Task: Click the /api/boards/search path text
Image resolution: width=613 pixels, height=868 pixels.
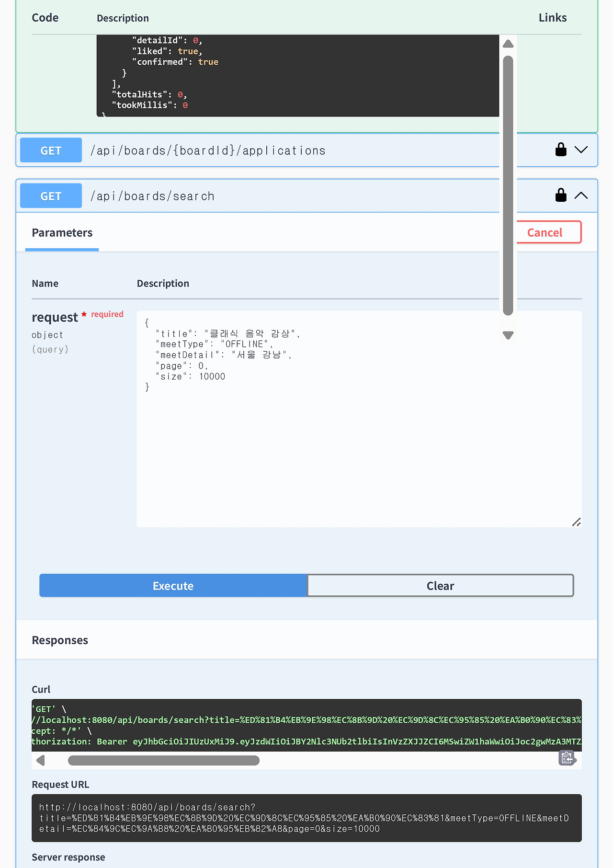Action: click(152, 196)
